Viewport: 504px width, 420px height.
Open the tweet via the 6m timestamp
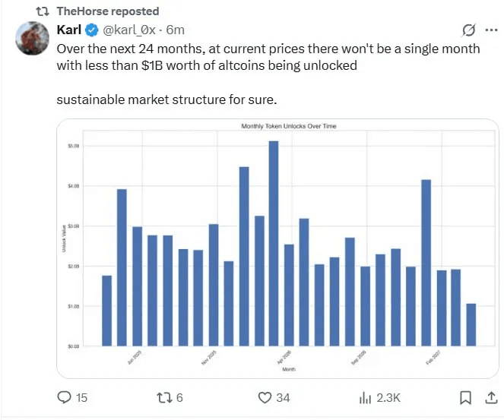pos(176,30)
